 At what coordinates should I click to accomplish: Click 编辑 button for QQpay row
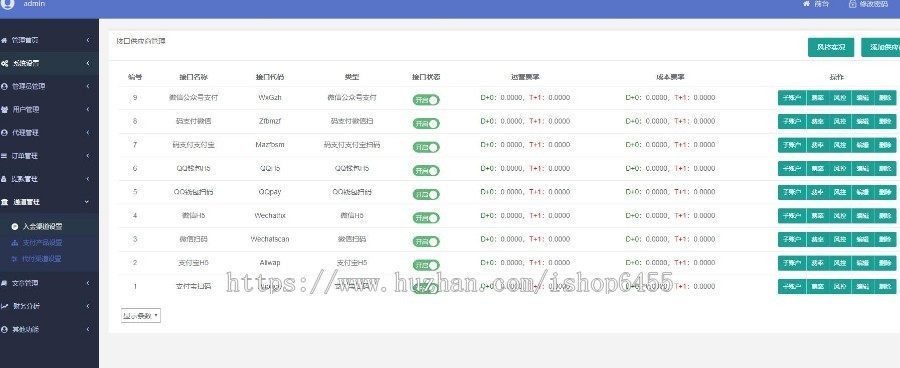point(862,192)
